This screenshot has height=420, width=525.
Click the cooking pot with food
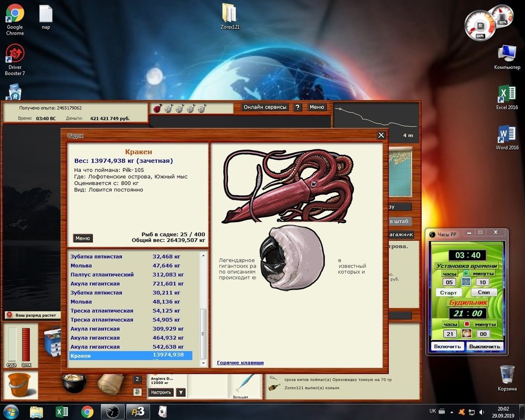(x=74, y=382)
